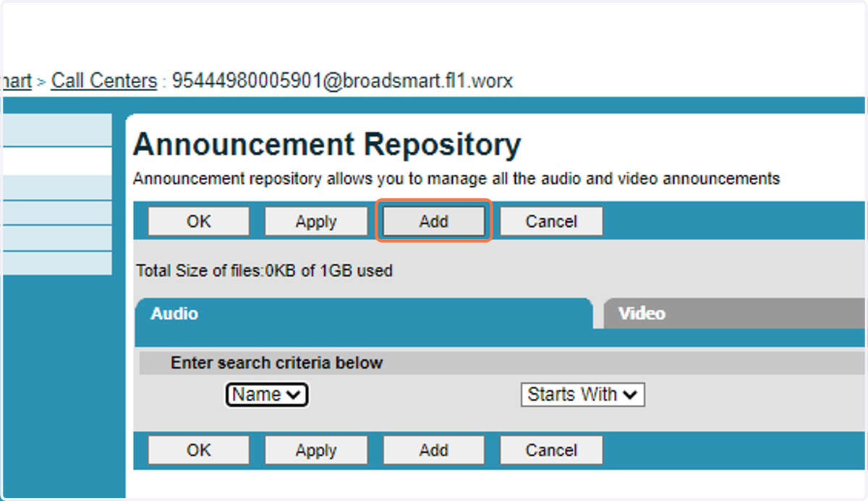Switch to the Audio tab
The image size is (868, 501).
tap(364, 314)
